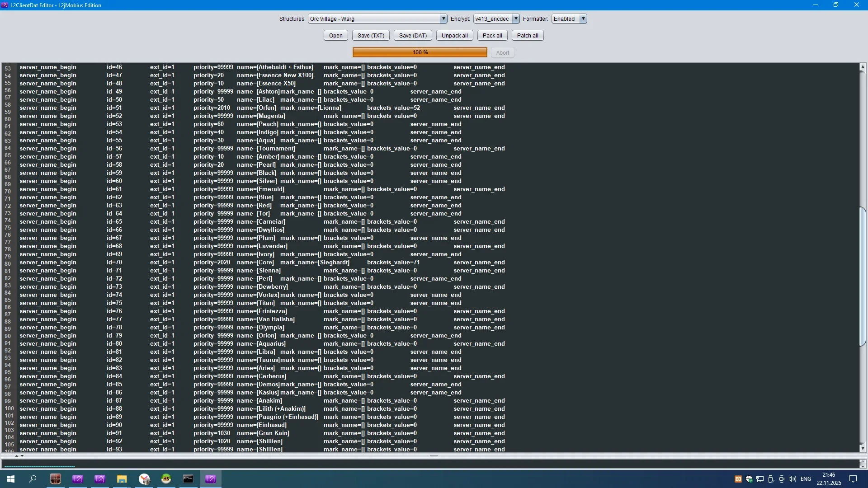This screenshot has width=868, height=488.
Task: Switch to the command prompt taskbar icon
Action: (188, 479)
